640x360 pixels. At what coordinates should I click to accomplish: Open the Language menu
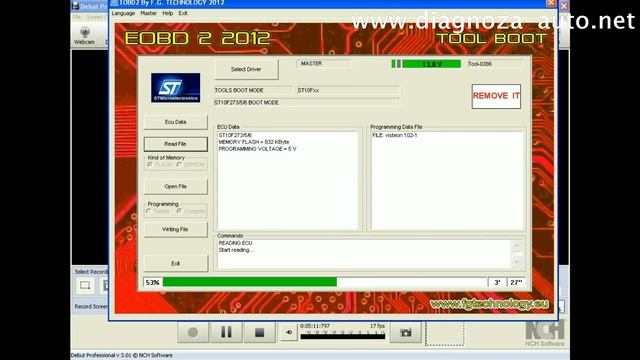(123, 13)
